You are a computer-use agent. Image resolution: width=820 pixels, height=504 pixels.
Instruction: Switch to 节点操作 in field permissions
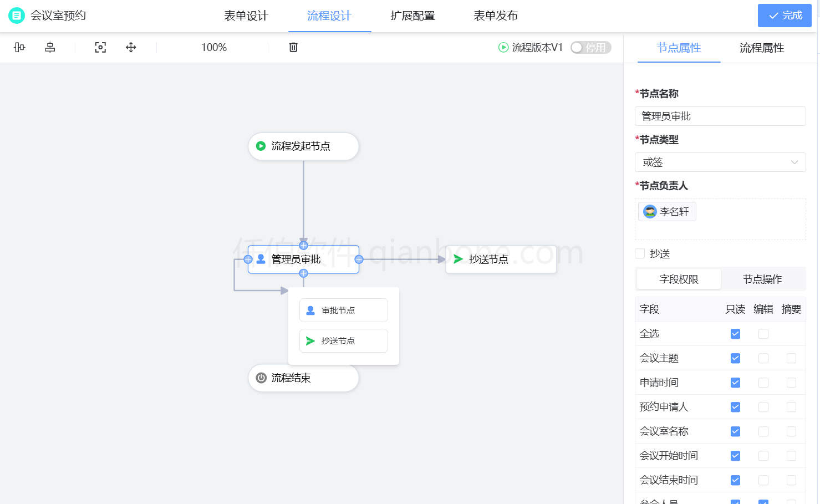click(x=763, y=279)
